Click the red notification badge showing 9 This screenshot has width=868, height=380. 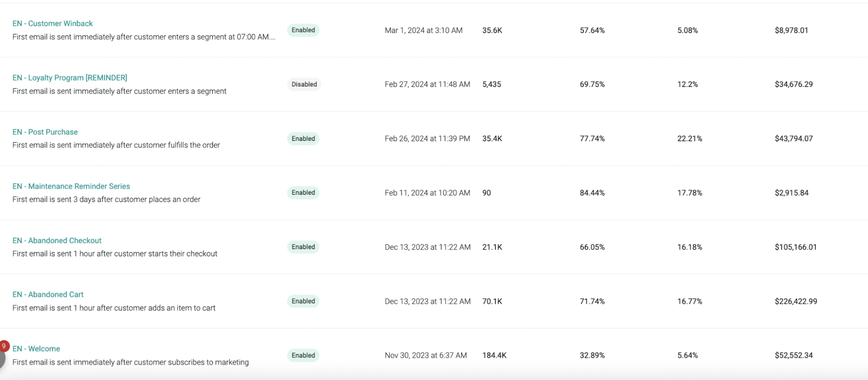tap(4, 346)
